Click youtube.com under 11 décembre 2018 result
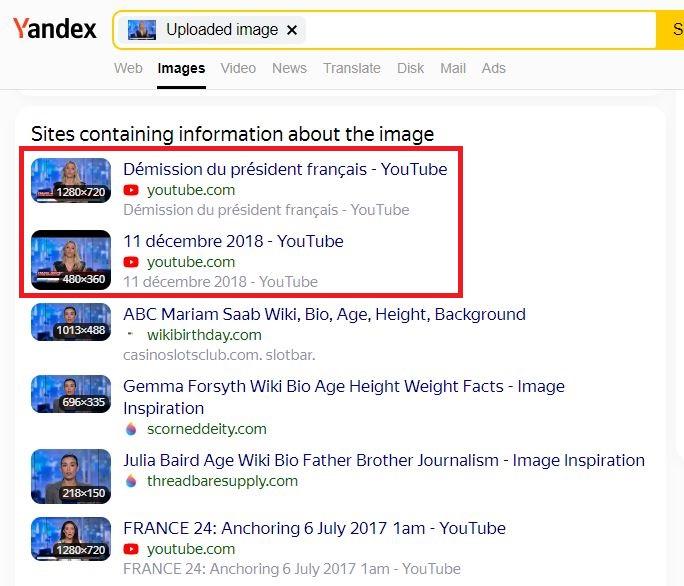The width and height of the screenshot is (684, 586). [191, 262]
